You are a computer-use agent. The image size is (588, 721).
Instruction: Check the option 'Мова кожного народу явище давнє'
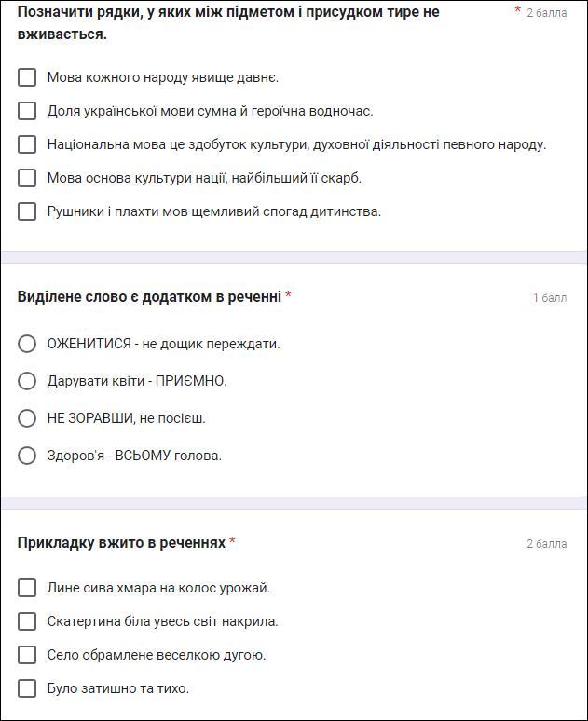[27, 77]
